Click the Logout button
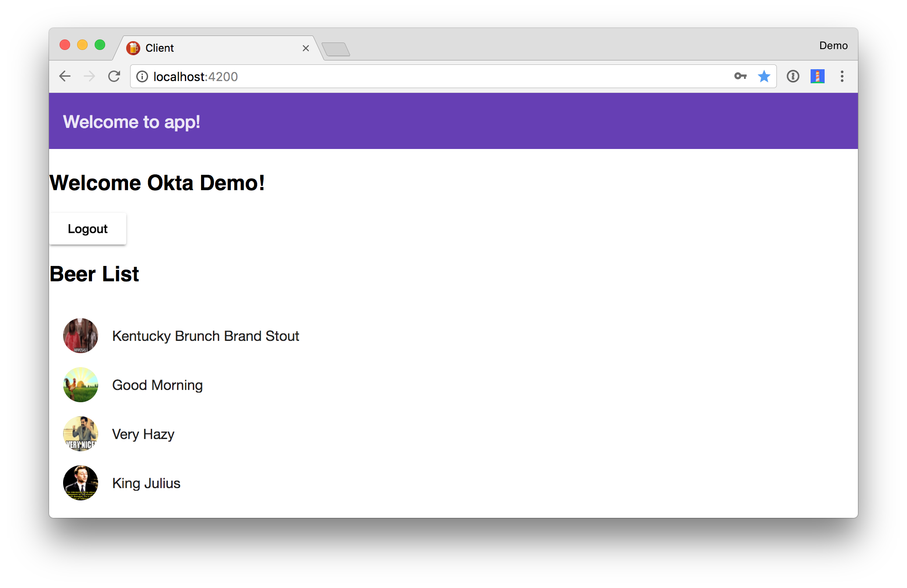Screen dimensions: 907x588 point(87,229)
